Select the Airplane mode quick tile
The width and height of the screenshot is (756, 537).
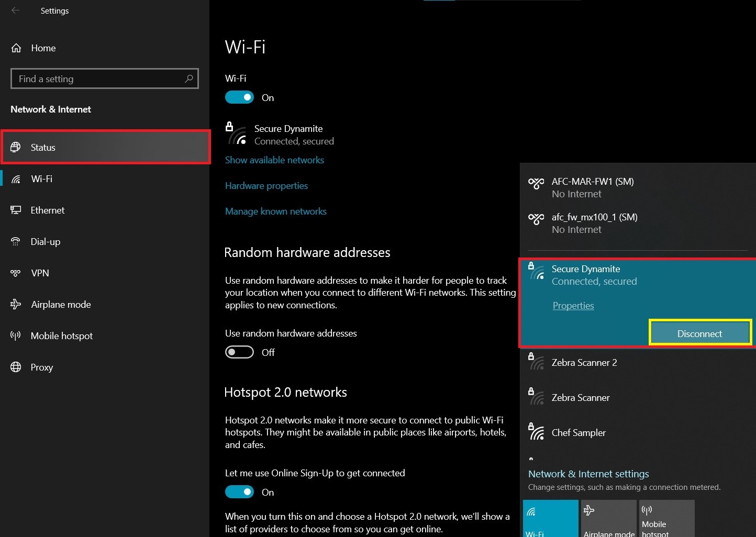point(608,518)
